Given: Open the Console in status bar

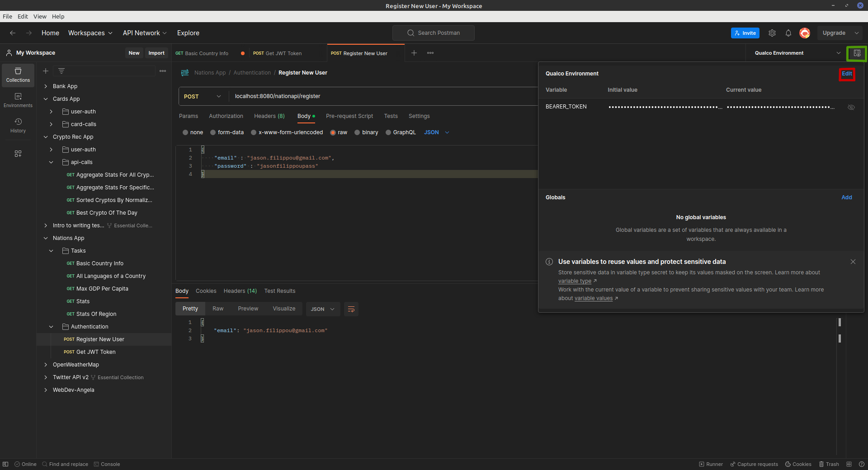Looking at the screenshot, I should (x=107, y=464).
